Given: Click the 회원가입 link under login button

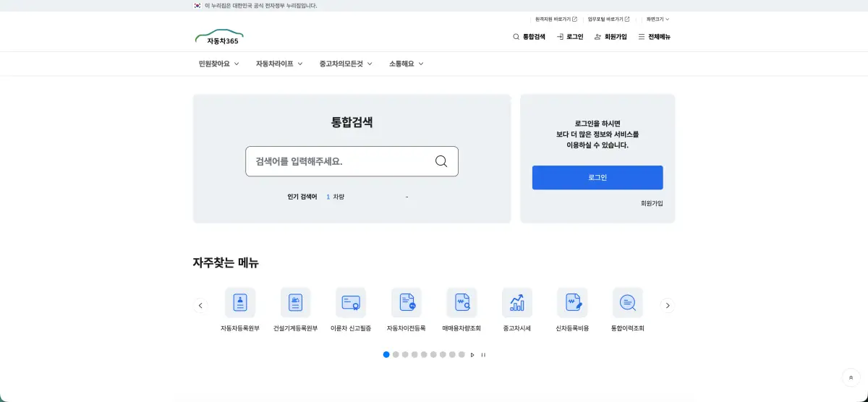Looking at the screenshot, I should click(651, 203).
